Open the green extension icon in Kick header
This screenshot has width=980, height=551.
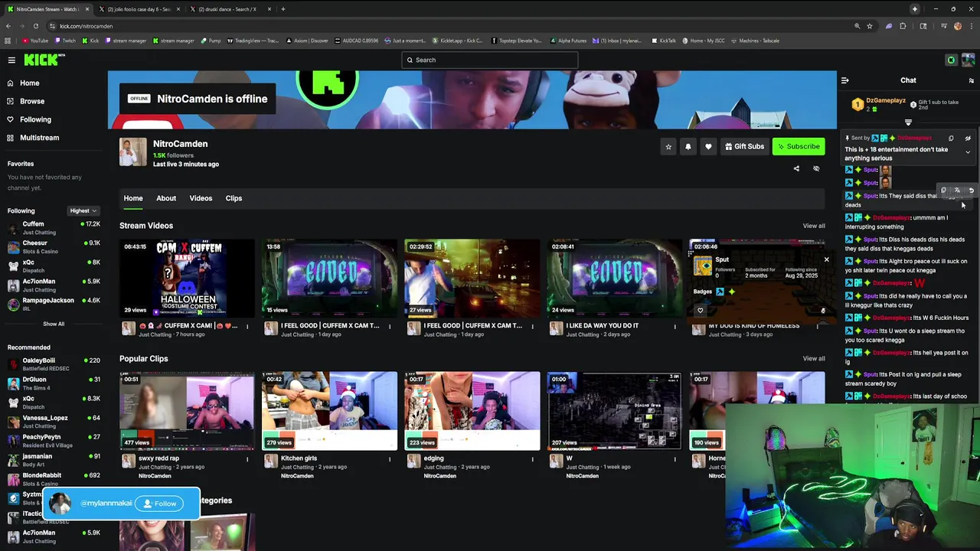951,60
